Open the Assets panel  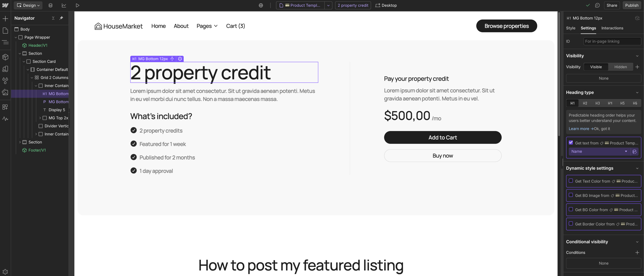tap(6, 93)
